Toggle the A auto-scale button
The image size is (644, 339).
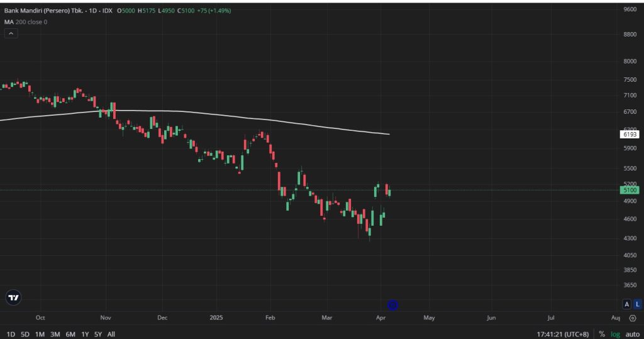[627, 304]
